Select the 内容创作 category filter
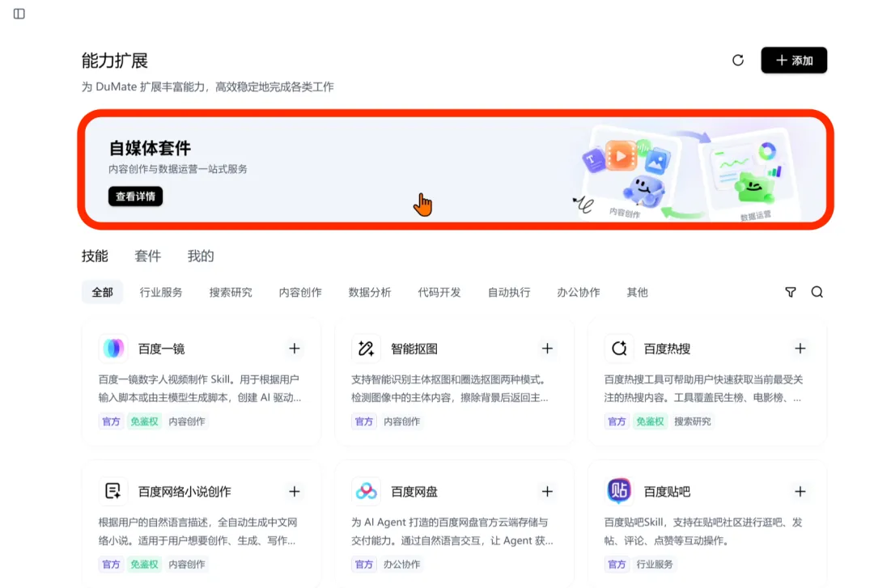Image resolution: width=874 pixels, height=588 pixels. [300, 293]
